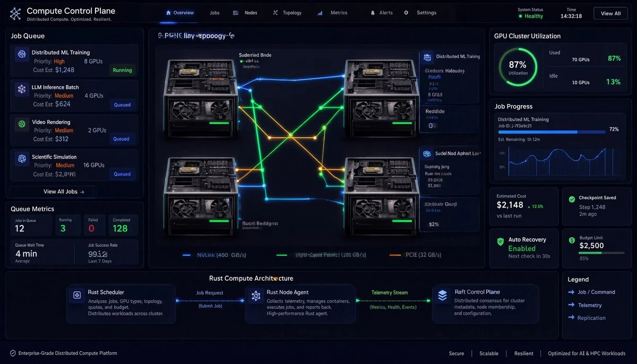The width and height of the screenshot is (637, 364).
Task: Click the Compute Control Plane logo icon
Action: [x=15, y=14]
